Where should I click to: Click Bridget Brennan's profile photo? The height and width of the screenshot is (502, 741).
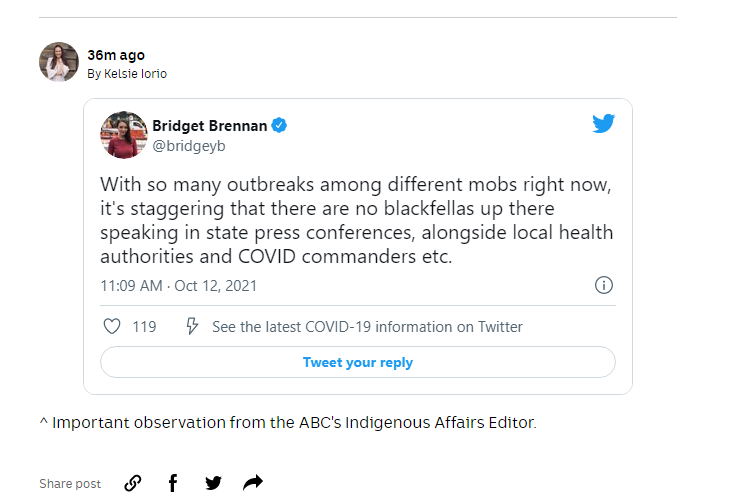click(124, 135)
